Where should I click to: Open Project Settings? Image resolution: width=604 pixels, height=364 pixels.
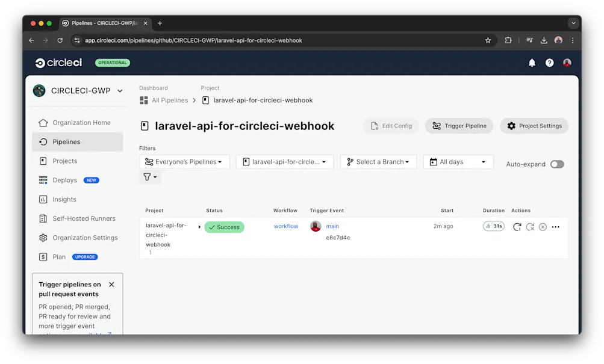(x=534, y=126)
